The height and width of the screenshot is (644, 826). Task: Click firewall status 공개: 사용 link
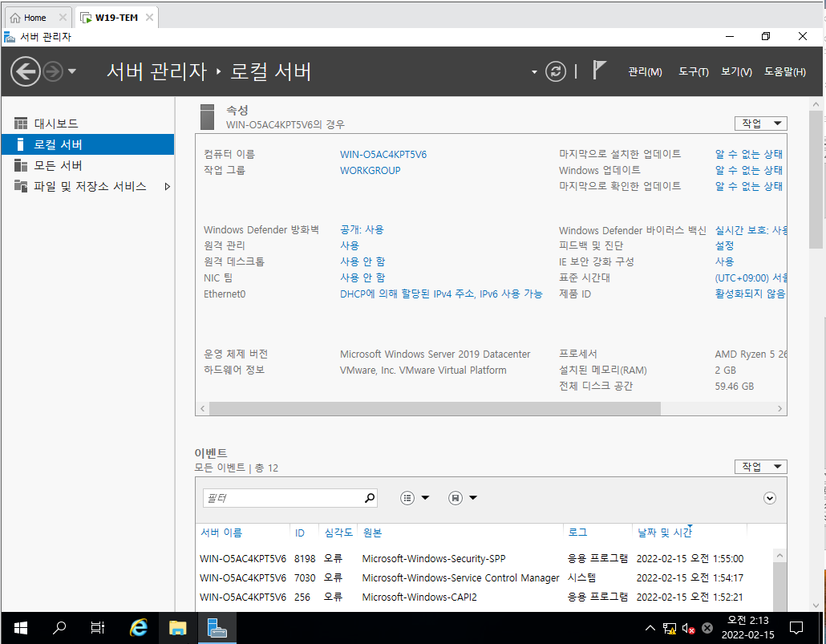point(362,230)
